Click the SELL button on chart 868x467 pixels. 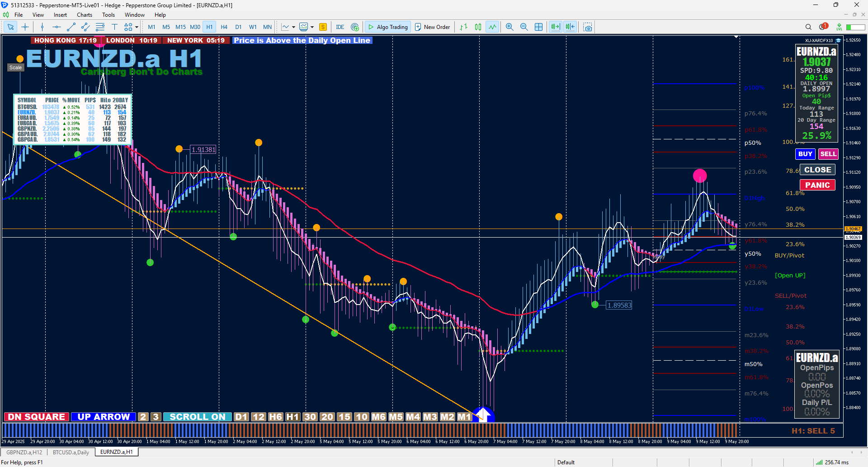point(828,154)
